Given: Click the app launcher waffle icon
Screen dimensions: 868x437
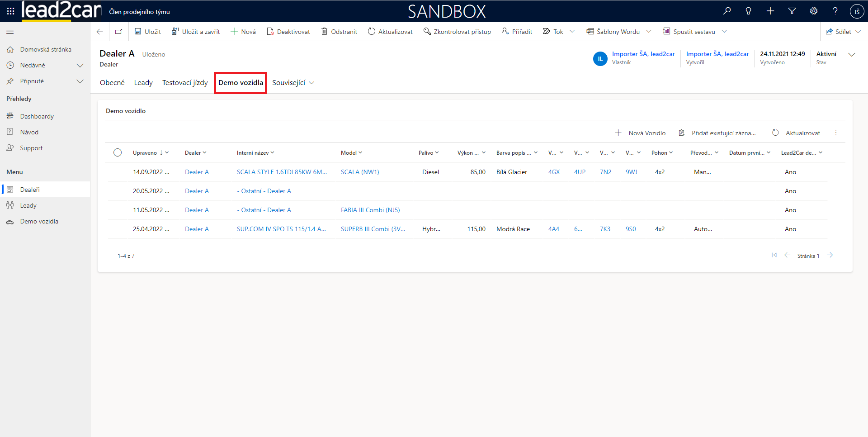Looking at the screenshot, I should click(x=10, y=11).
